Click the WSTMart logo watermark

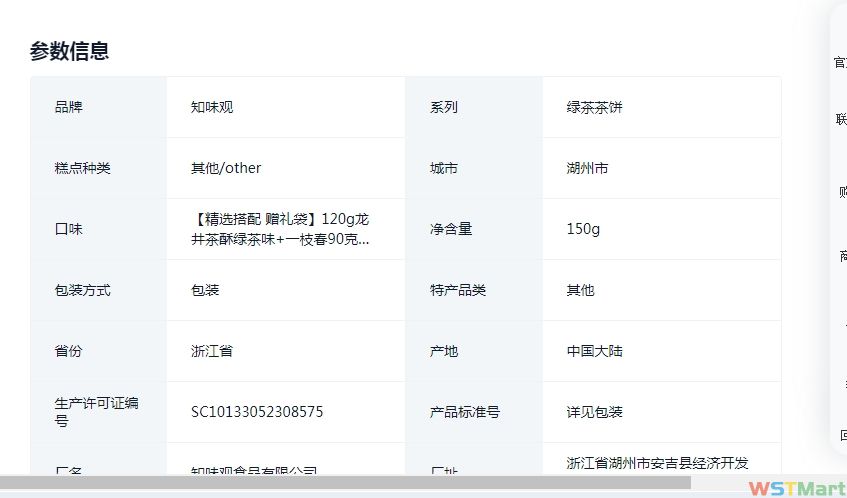[x=796, y=488]
